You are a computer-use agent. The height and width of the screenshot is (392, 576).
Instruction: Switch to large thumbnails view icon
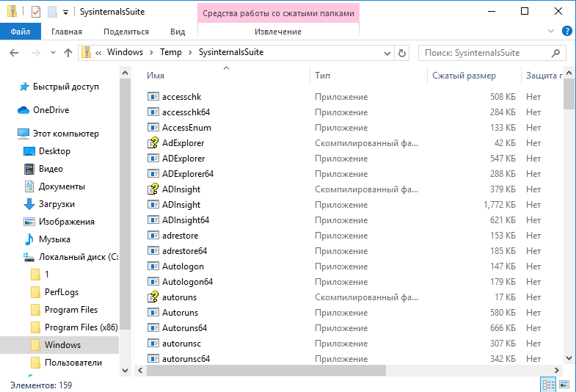point(564,385)
